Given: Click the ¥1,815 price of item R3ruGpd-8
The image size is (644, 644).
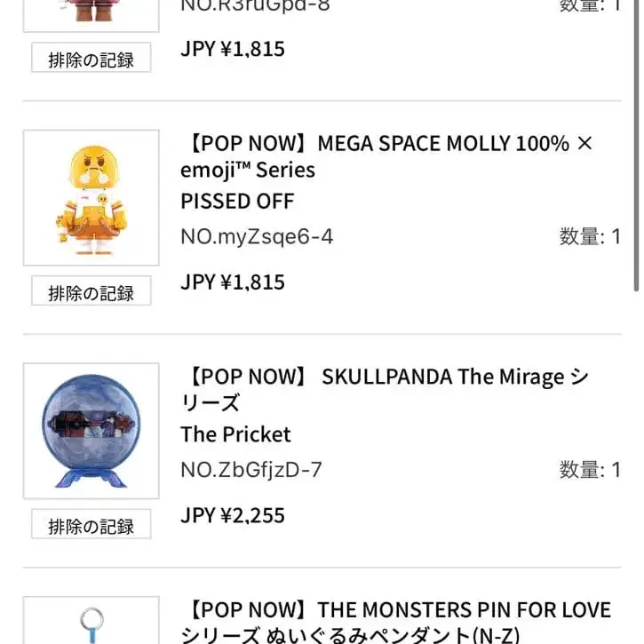Looking at the screenshot, I should (x=233, y=49).
